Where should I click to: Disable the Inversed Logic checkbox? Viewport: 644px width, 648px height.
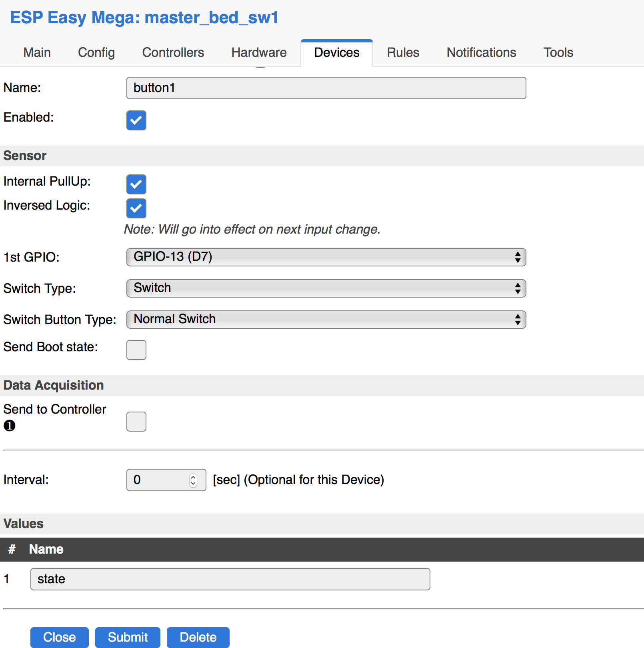point(136,208)
